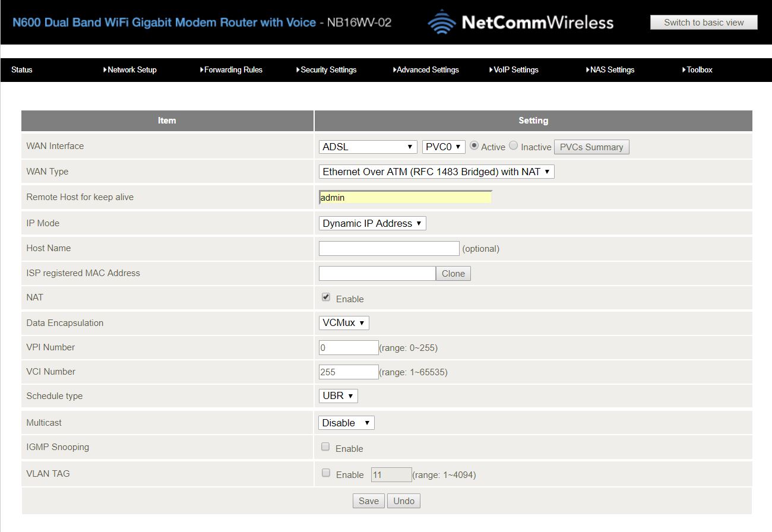The width and height of the screenshot is (772, 532).
Task: Select the Active radio button
Action: pyautogui.click(x=474, y=145)
